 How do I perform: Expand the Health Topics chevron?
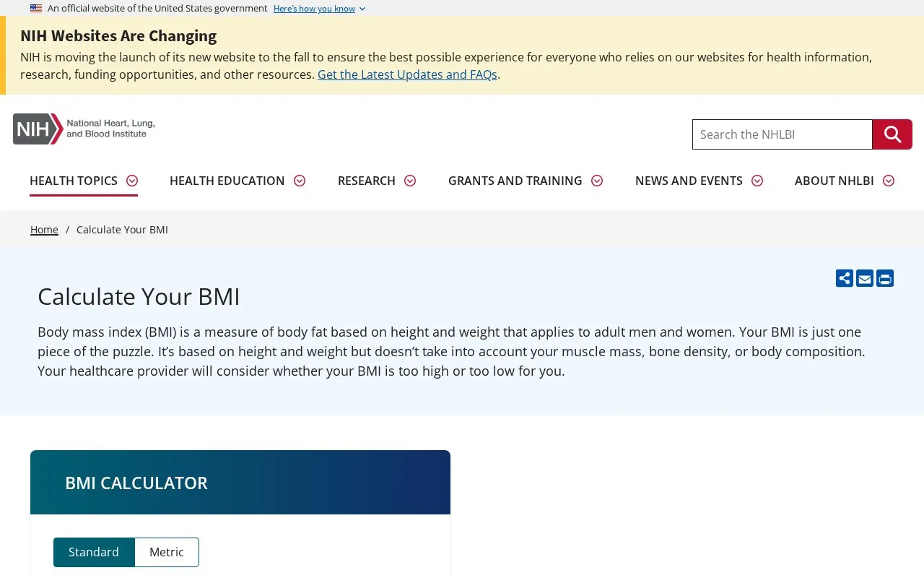(x=132, y=181)
